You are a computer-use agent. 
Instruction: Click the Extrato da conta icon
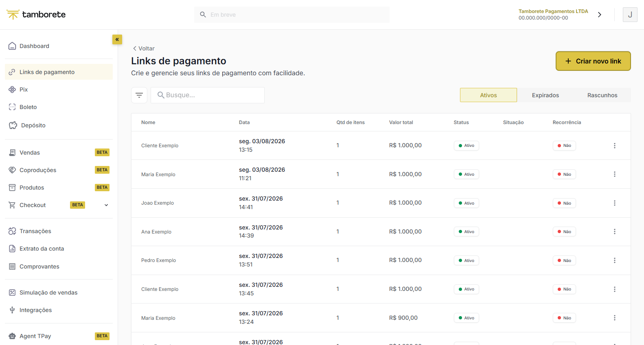click(12, 249)
